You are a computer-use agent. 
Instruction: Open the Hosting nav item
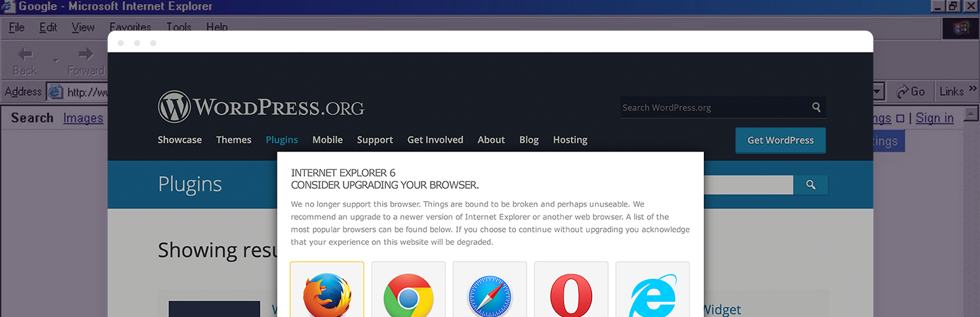pyautogui.click(x=570, y=139)
